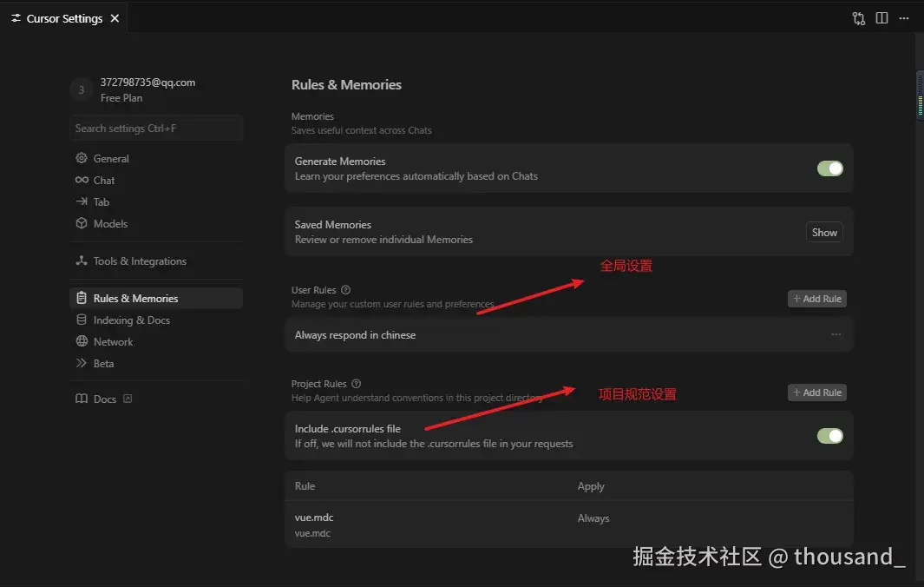924x587 pixels.
Task: Click Add Rule button for Project Rules
Action: coord(816,392)
